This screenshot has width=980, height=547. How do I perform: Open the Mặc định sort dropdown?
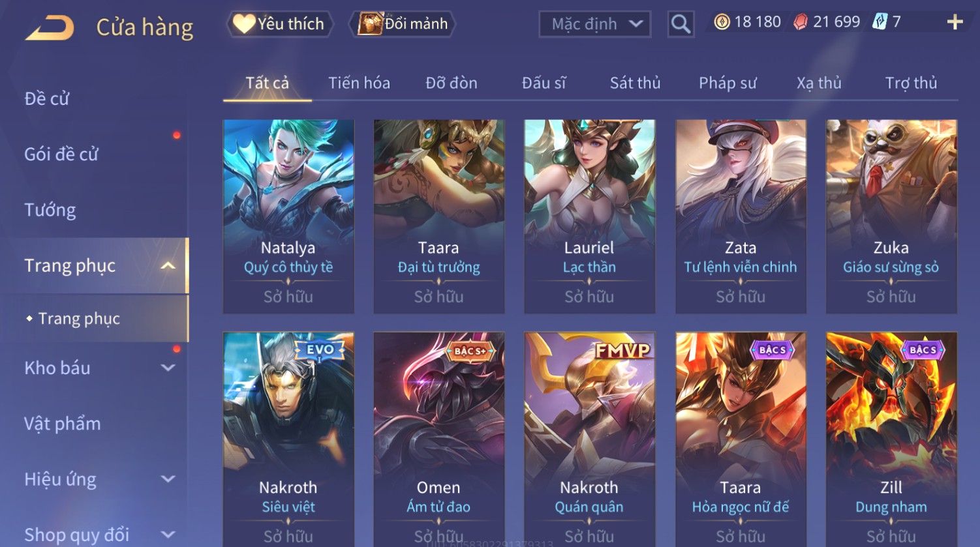[x=595, y=24]
